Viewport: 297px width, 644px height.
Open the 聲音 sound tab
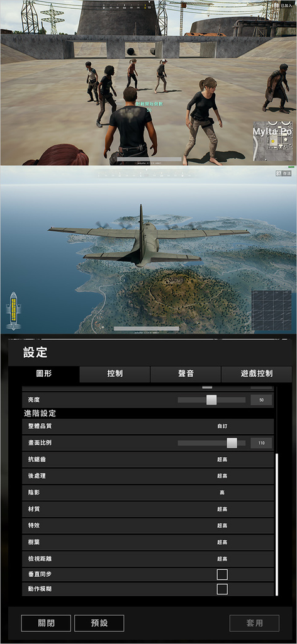point(186,374)
